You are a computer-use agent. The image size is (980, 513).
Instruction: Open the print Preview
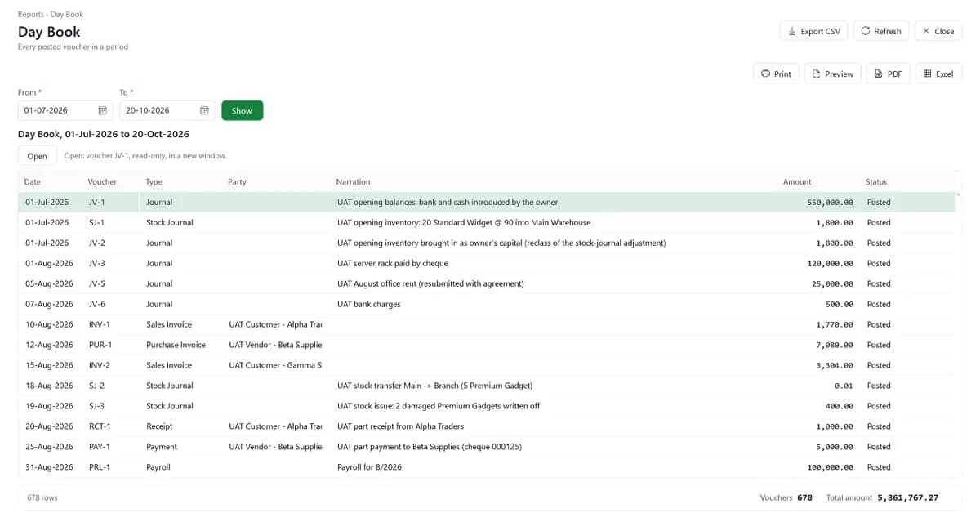(832, 74)
